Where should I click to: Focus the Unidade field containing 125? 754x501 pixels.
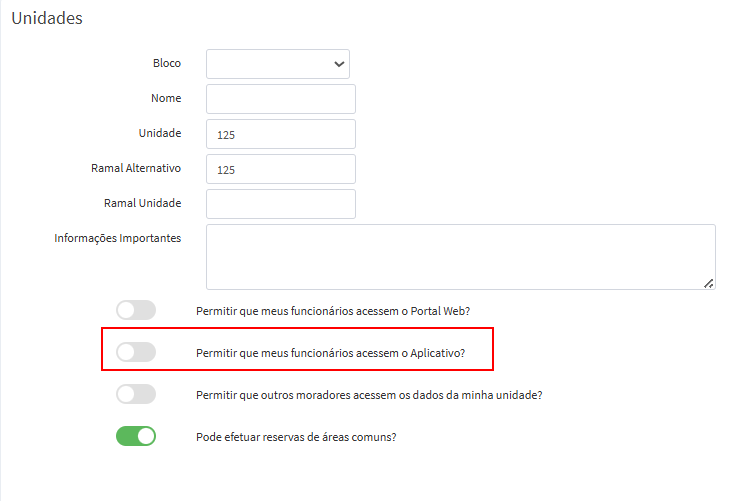coord(281,134)
